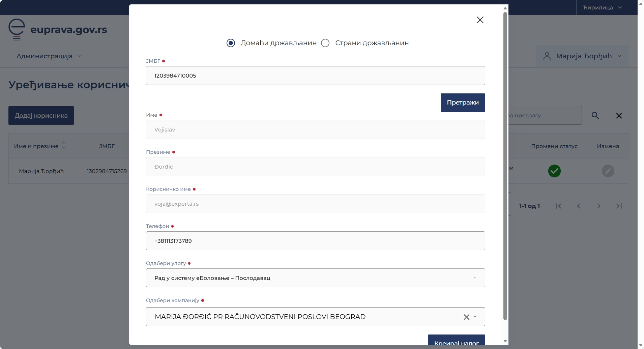
Task: Click the Претражи button
Action: tap(463, 103)
